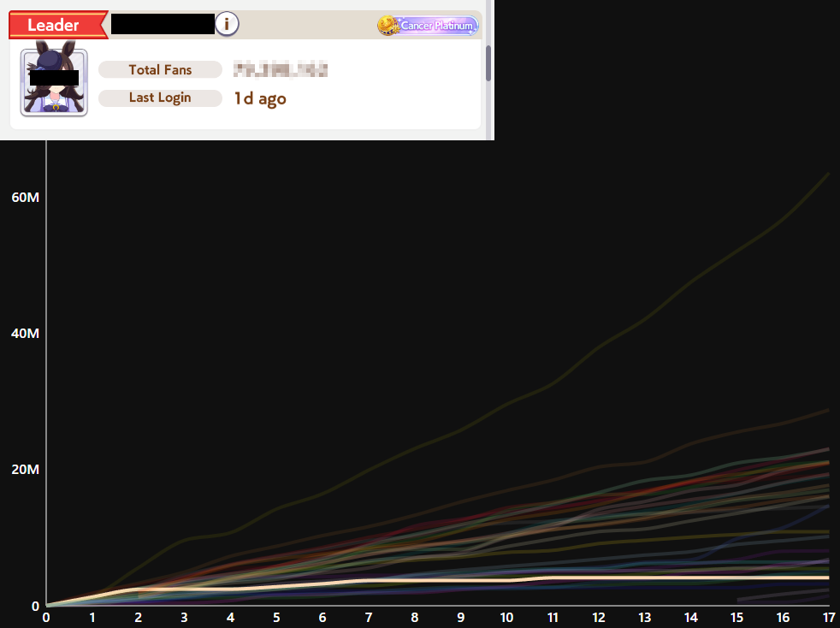
Task: Click the Last Login label
Action: click(x=160, y=98)
